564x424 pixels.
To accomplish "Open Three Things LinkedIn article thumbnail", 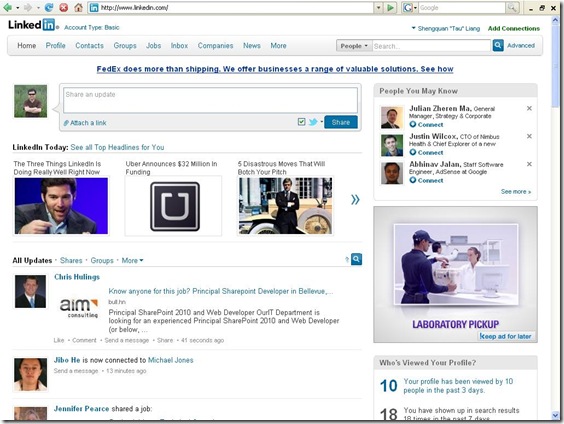I will click(x=61, y=206).
